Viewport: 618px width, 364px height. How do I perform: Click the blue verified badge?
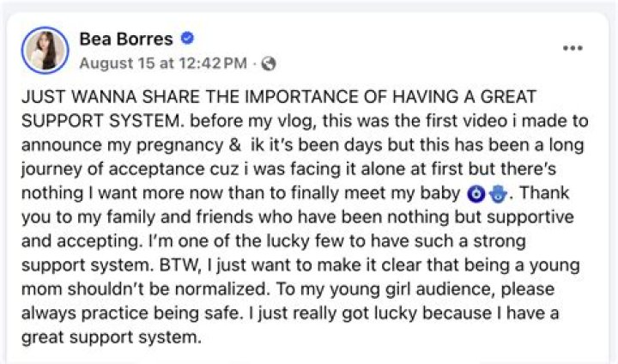188,39
